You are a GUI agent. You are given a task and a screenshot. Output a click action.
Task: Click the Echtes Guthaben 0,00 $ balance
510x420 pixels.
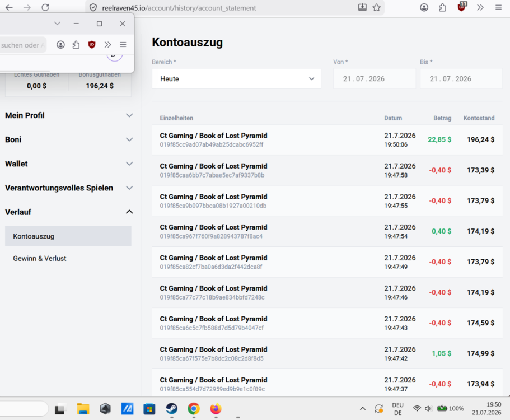(37, 86)
